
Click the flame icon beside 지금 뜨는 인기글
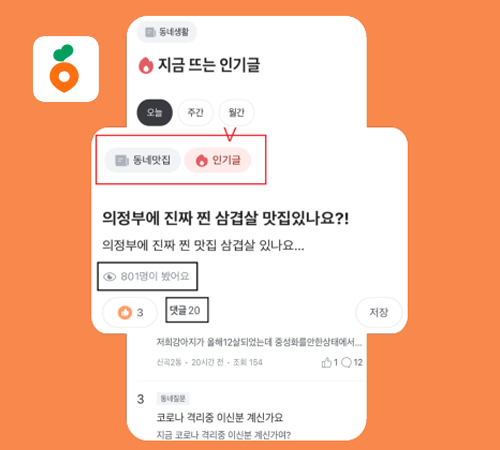click(x=146, y=65)
